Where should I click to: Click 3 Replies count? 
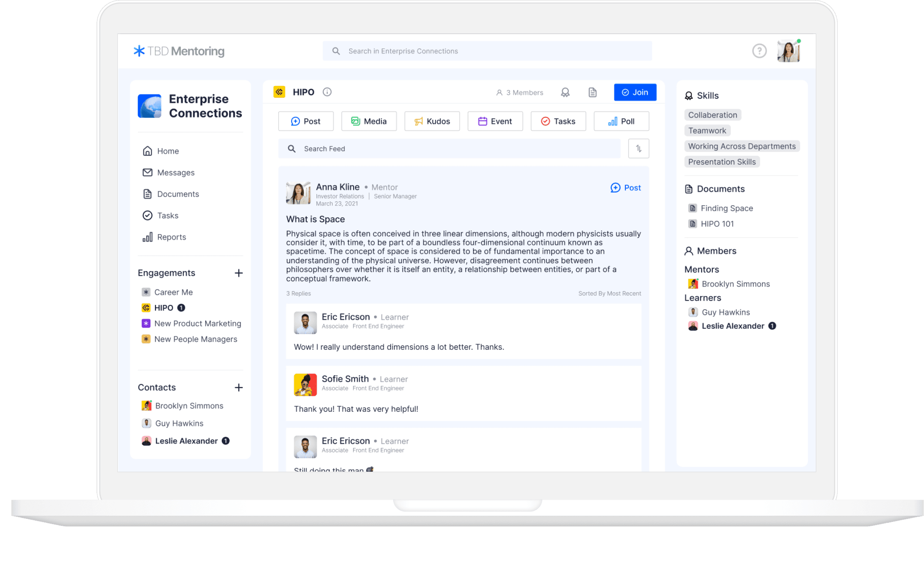click(299, 293)
